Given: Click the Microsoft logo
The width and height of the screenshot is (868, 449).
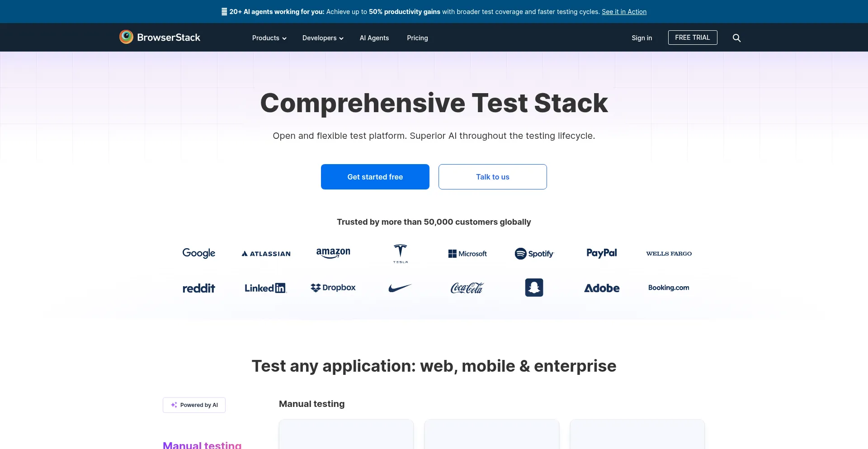Looking at the screenshot, I should click(467, 254).
